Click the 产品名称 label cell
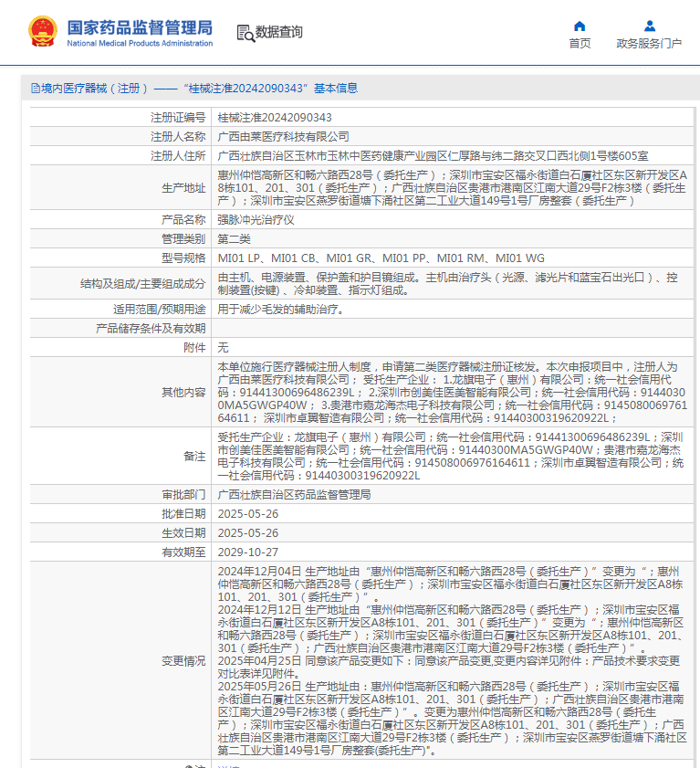Viewport: 700px width, 768px height. (x=120, y=220)
